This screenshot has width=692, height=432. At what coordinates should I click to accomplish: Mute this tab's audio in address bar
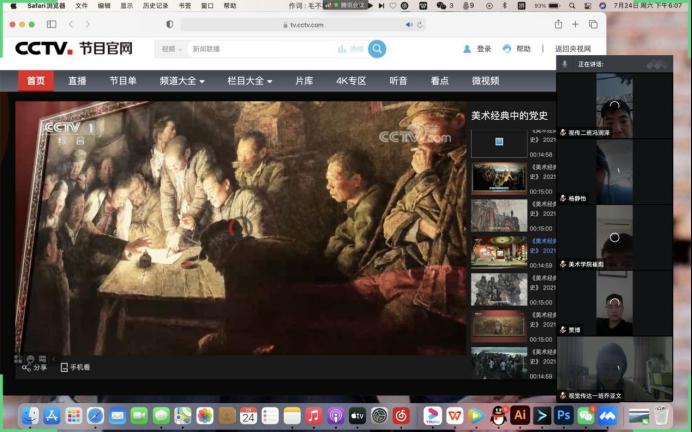[x=409, y=25]
